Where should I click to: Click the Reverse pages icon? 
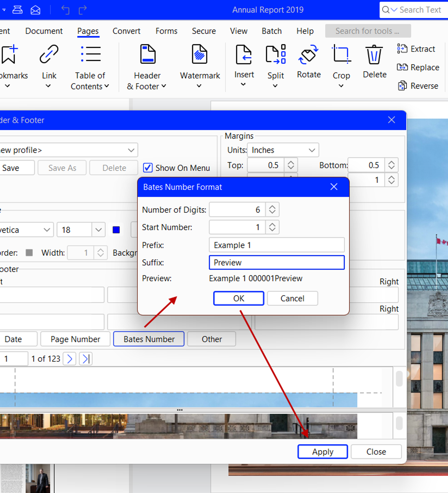pyautogui.click(x=402, y=86)
